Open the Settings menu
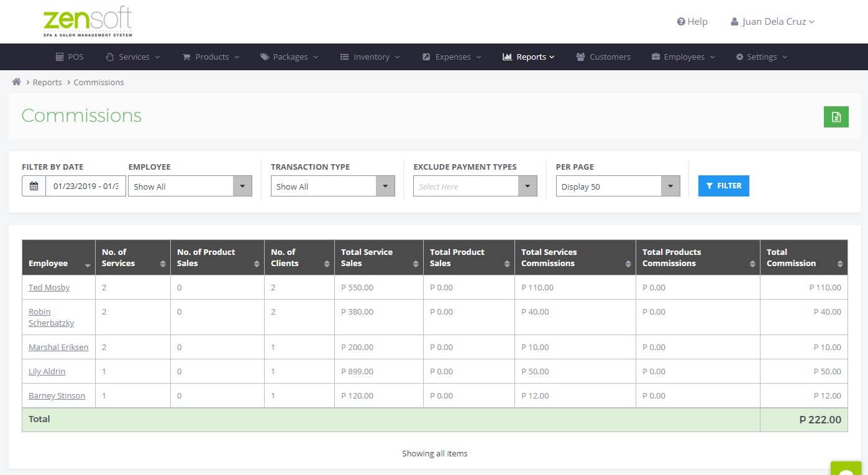 [x=762, y=57]
